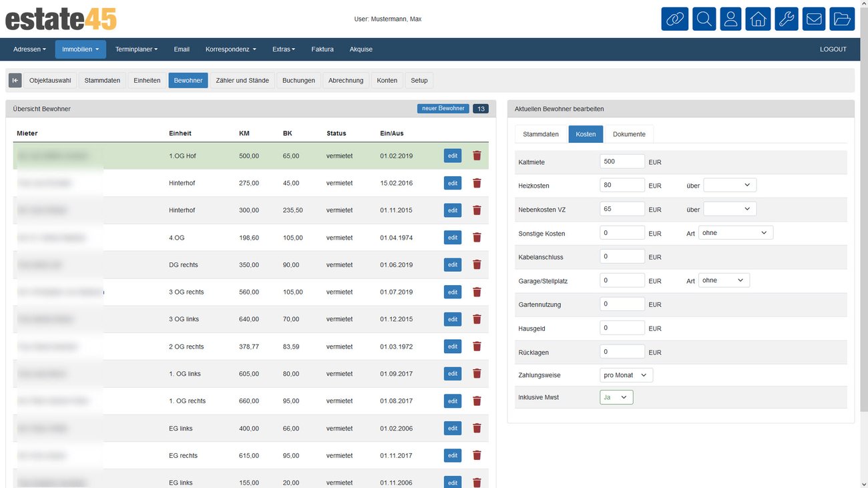Click the Kabelanschluss input field
Image resolution: width=868 pixels, height=488 pixels.
[x=622, y=256]
